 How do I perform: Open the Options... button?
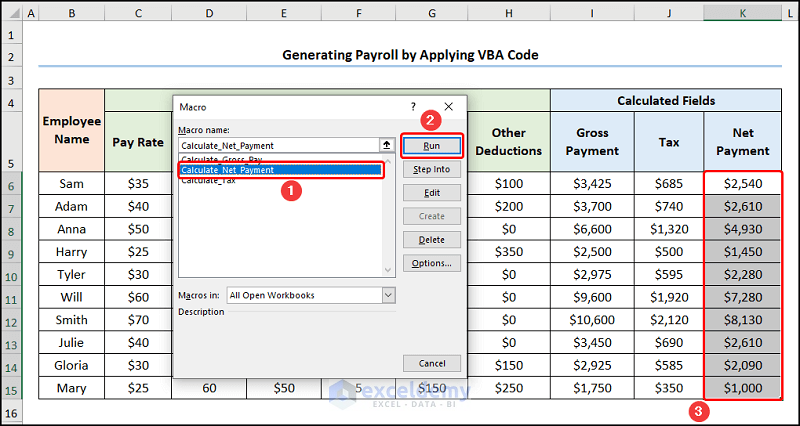tap(432, 263)
